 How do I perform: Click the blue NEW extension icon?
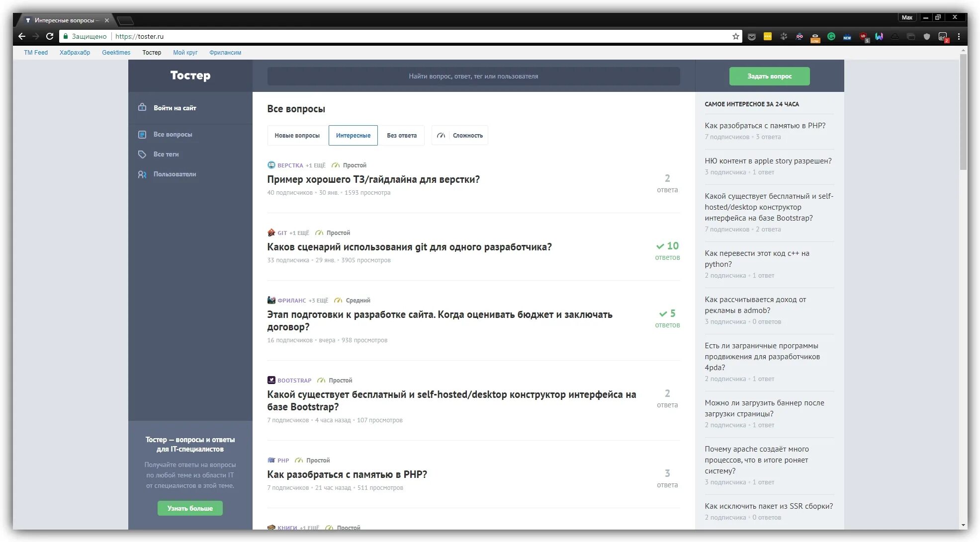click(x=847, y=37)
